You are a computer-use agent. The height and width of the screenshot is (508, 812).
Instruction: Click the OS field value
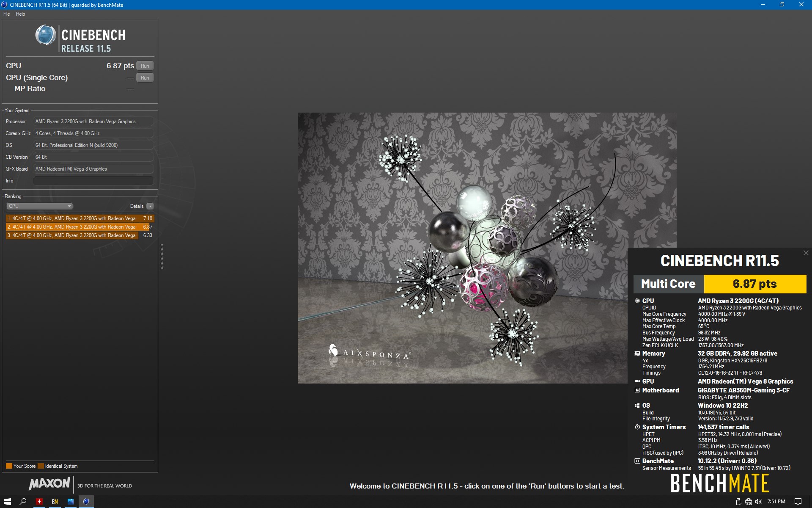[x=93, y=145]
